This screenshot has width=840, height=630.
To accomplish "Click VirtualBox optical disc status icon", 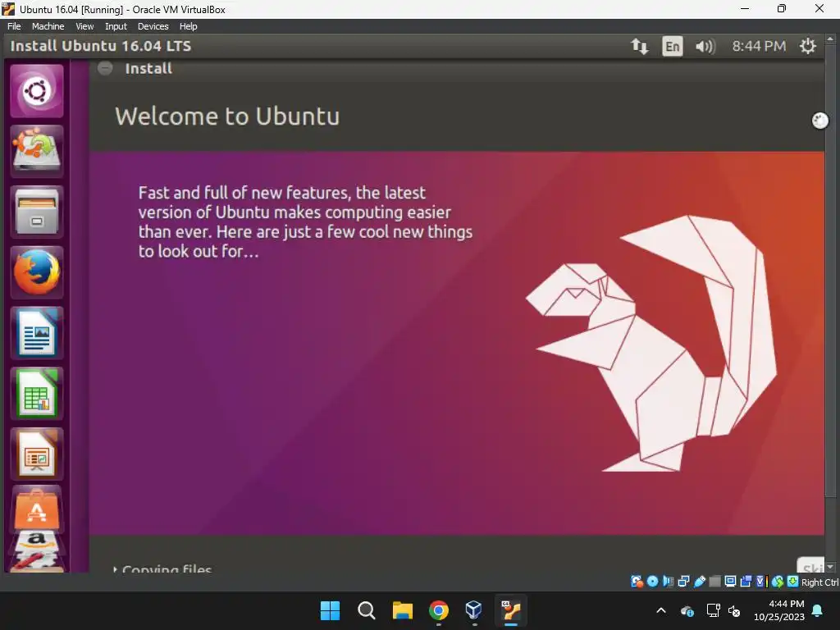I will (652, 582).
